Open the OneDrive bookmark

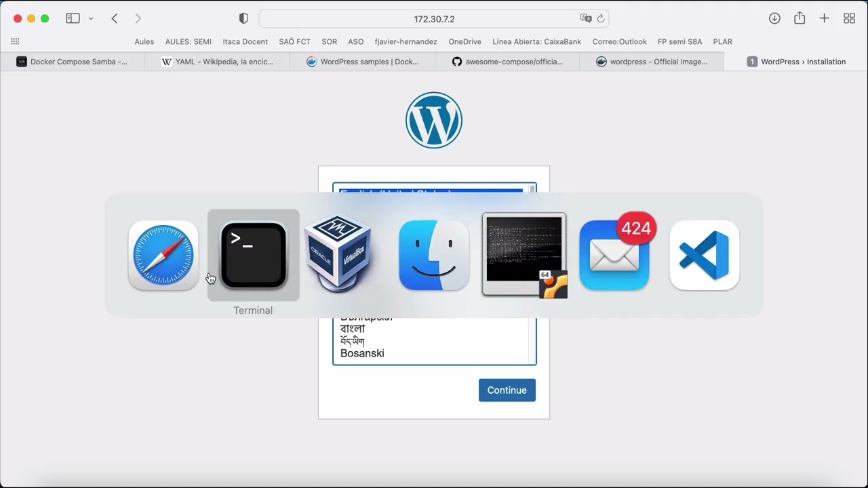pos(465,41)
